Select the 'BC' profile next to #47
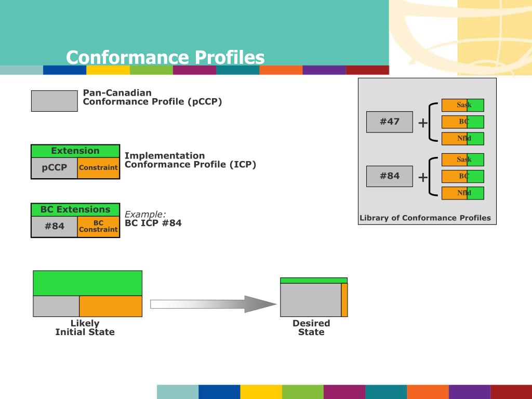Viewport: 532px width, 399px height. (x=463, y=122)
